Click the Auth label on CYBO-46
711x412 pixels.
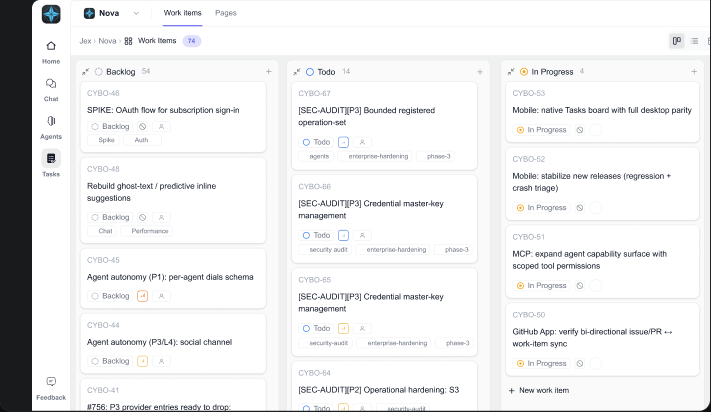[x=142, y=140]
